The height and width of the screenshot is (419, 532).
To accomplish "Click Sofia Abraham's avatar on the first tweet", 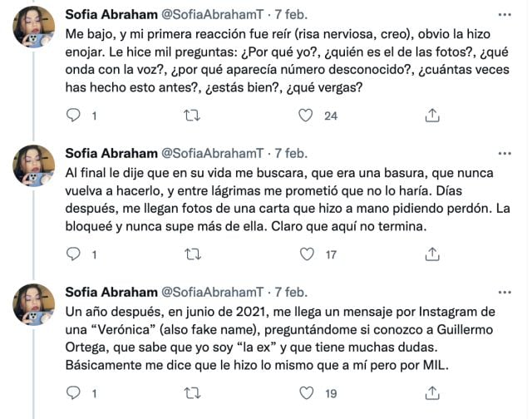I will click(x=34, y=31).
